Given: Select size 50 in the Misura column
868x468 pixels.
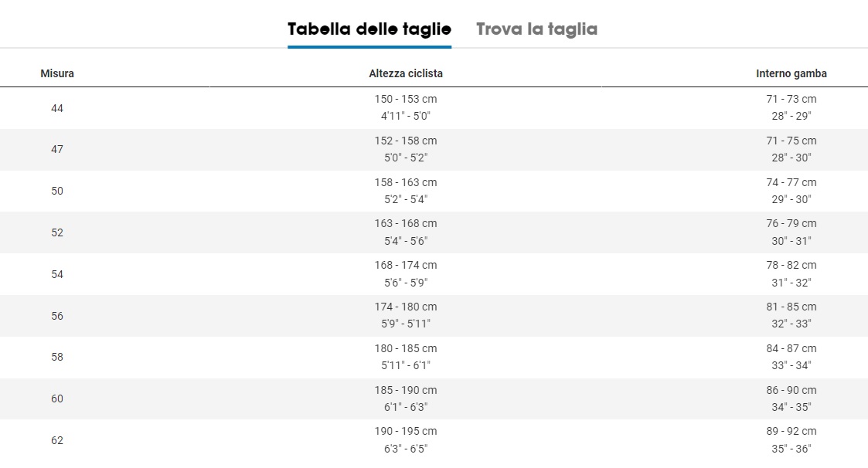Looking at the screenshot, I should (57, 191).
